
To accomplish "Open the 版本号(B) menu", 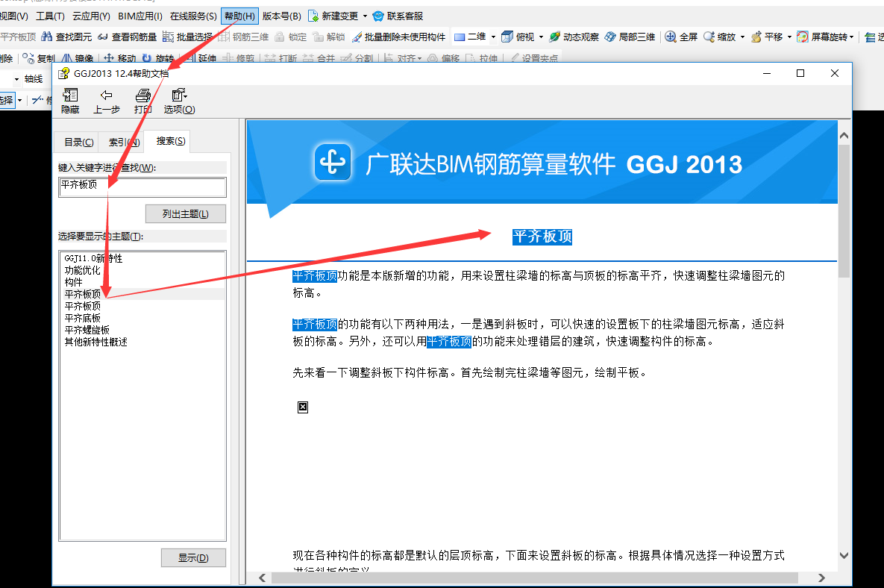I will coord(282,16).
